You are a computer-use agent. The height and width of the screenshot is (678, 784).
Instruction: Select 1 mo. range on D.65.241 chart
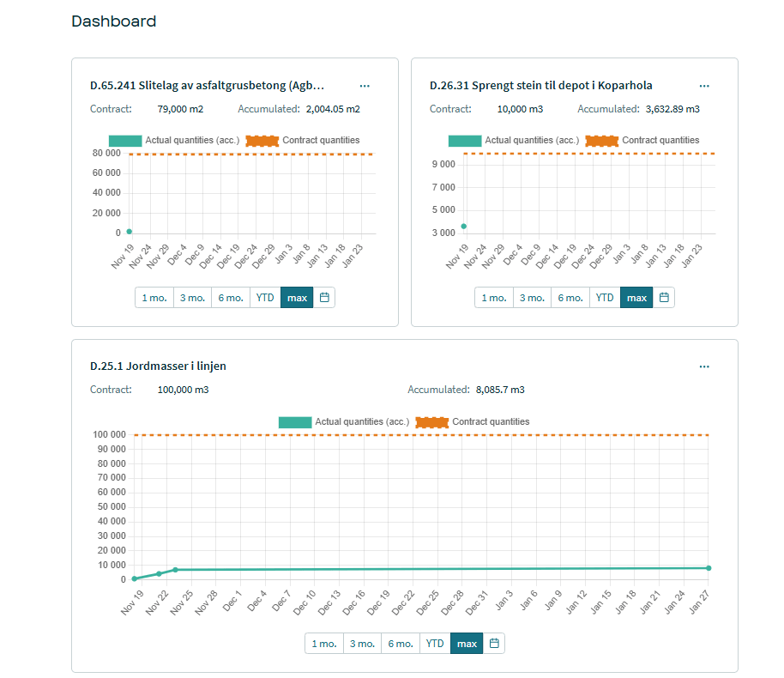(x=154, y=298)
